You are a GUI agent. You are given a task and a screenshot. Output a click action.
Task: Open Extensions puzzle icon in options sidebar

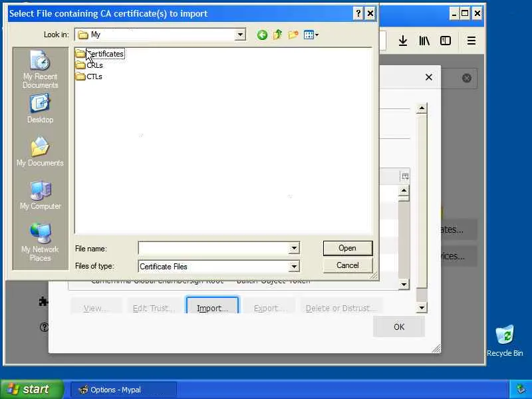point(43,301)
